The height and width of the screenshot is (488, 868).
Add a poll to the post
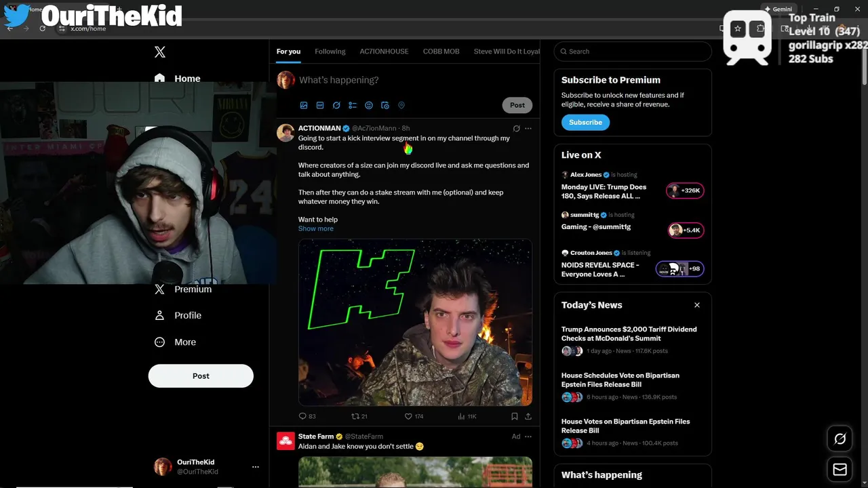coord(353,106)
